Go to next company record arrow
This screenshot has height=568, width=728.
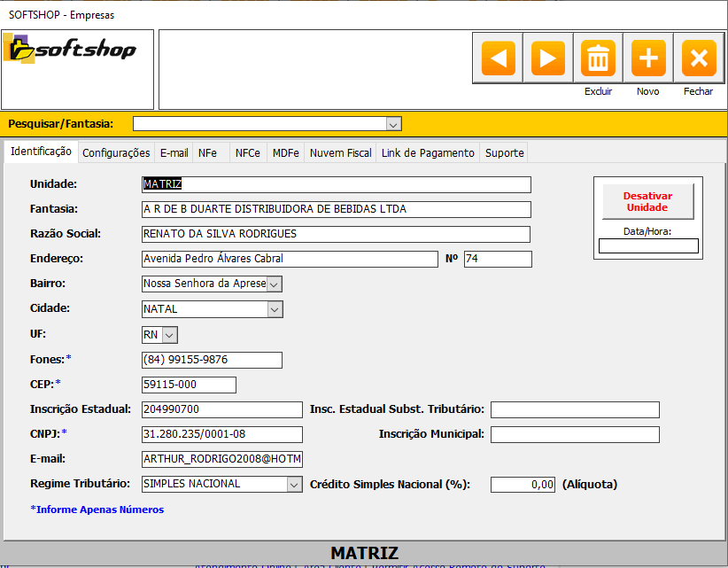point(548,58)
